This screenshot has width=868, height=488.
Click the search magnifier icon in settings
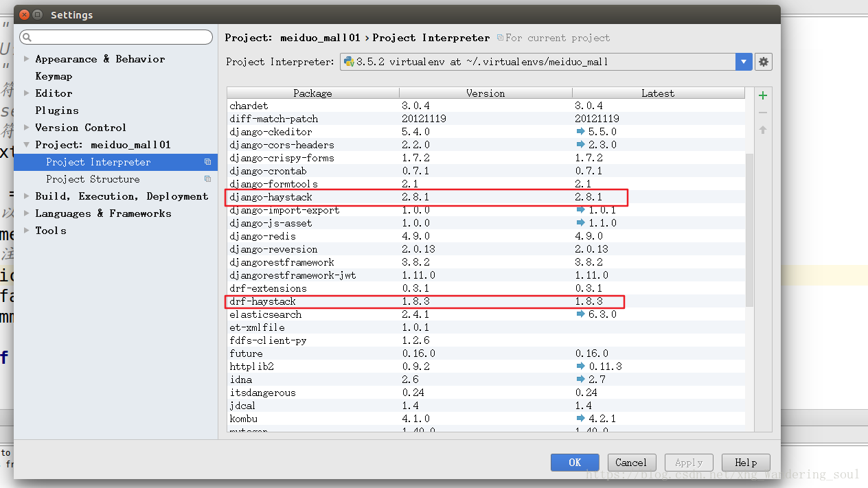point(27,37)
